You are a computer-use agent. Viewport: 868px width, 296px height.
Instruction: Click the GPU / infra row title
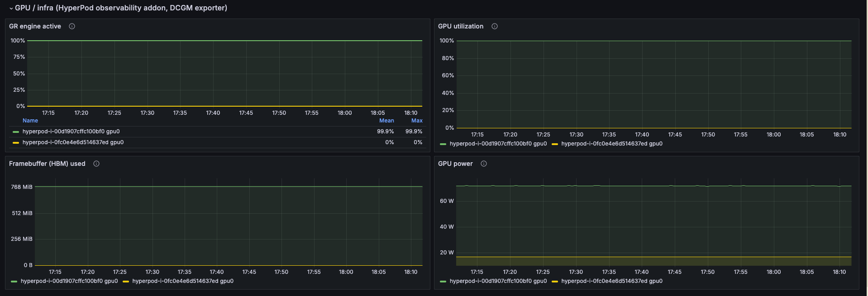(121, 8)
